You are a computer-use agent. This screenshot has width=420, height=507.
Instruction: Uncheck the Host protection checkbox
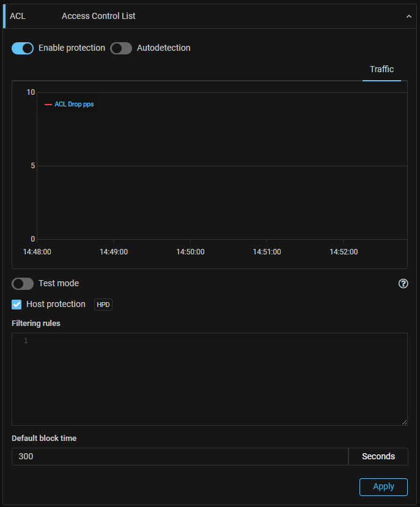pyautogui.click(x=17, y=305)
